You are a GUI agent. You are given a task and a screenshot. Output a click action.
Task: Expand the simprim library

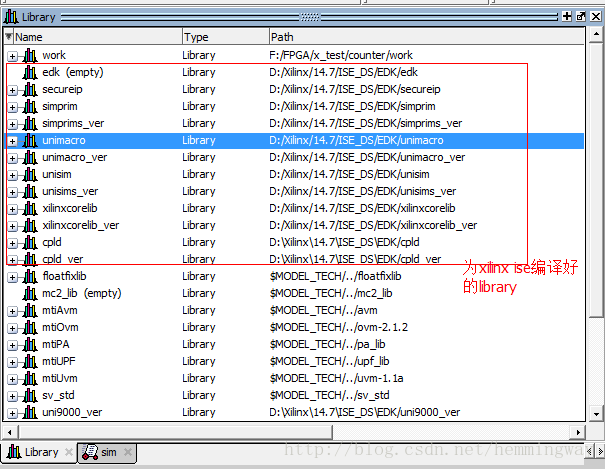[x=12, y=107]
